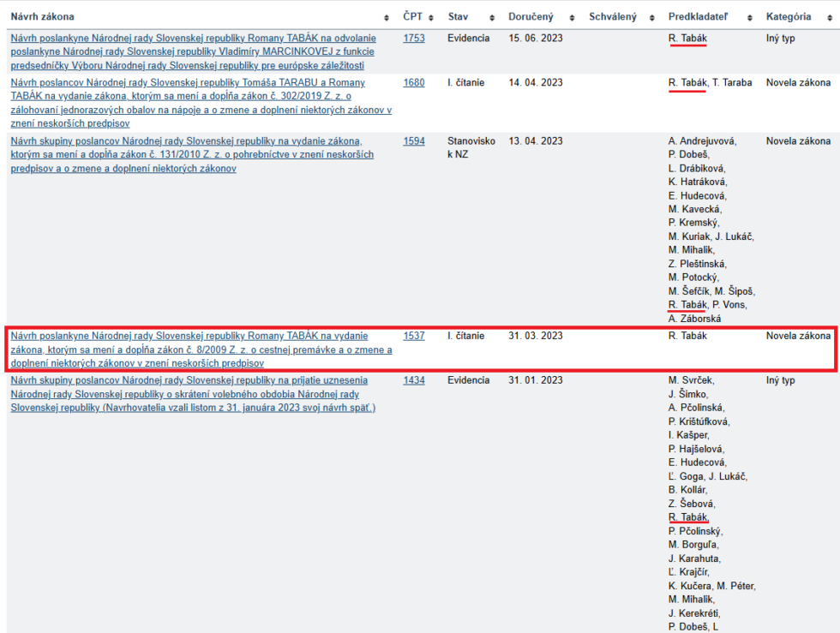
Task: Sort by Kategória using arrow icon
Action: click(x=830, y=18)
